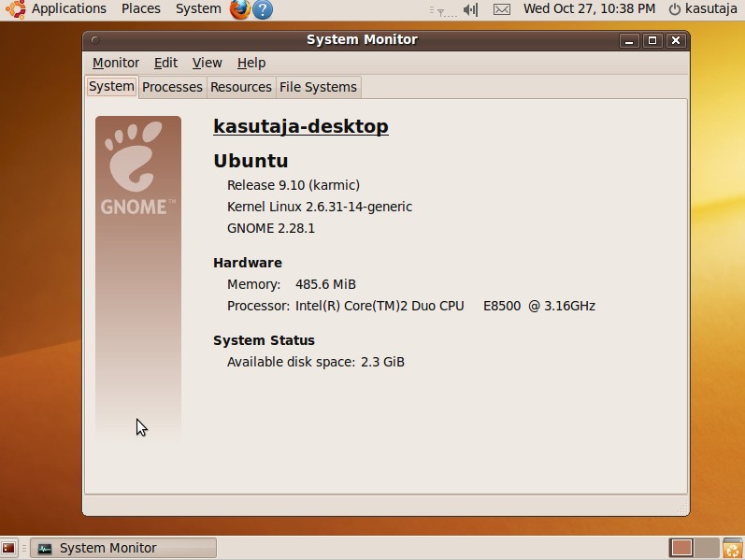Image resolution: width=745 pixels, height=560 pixels.
Task: Switch to the Resources tab
Action: coord(241,88)
